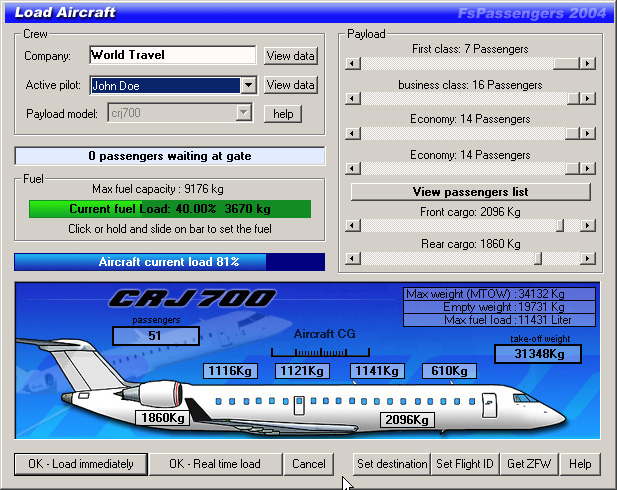Click right arrow of Rear cargo slider
Image resolution: width=617 pixels, height=490 pixels.
pos(588,259)
